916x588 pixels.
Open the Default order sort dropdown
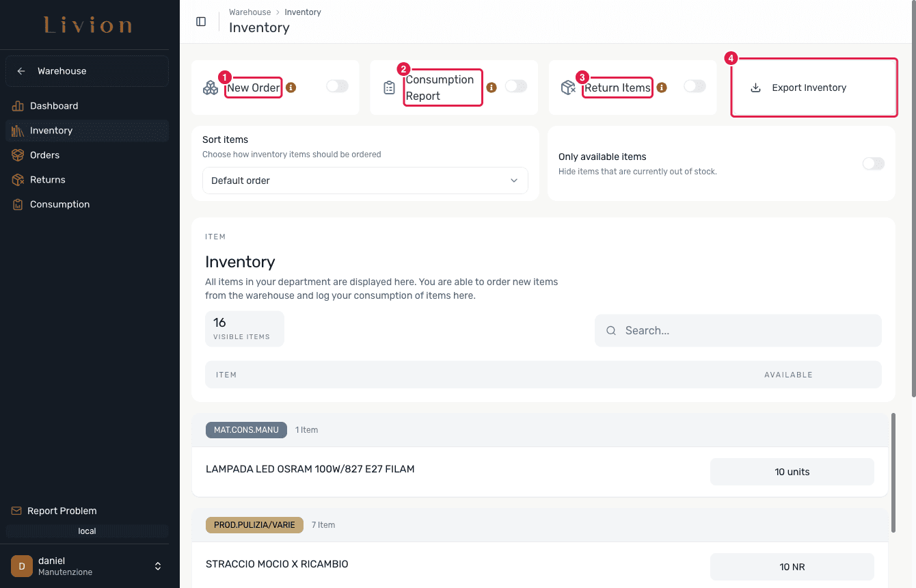[x=365, y=181]
